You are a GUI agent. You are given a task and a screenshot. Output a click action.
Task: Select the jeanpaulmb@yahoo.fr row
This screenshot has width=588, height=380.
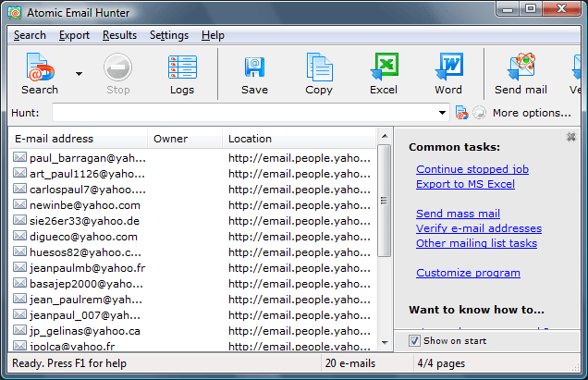pos(192,268)
